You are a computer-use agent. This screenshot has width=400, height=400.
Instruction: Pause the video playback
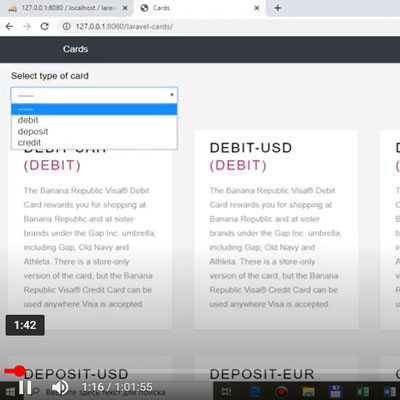pos(25,387)
